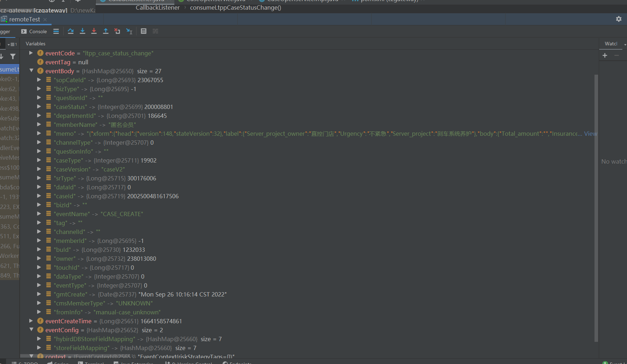Viewport: 627px width, 364px height.
Task: Close the remoteTest tab
Action: [x=45, y=20]
